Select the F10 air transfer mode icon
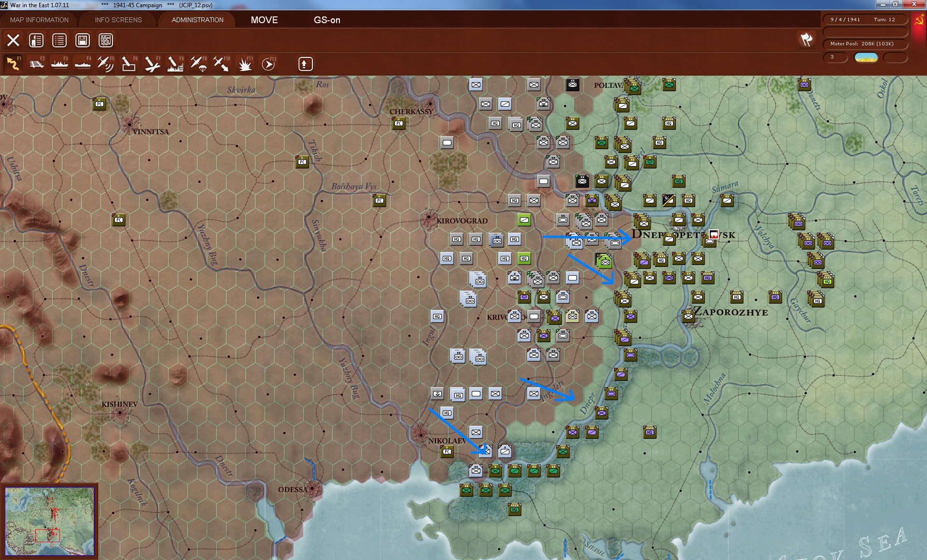This screenshot has width=927, height=560. (x=222, y=64)
